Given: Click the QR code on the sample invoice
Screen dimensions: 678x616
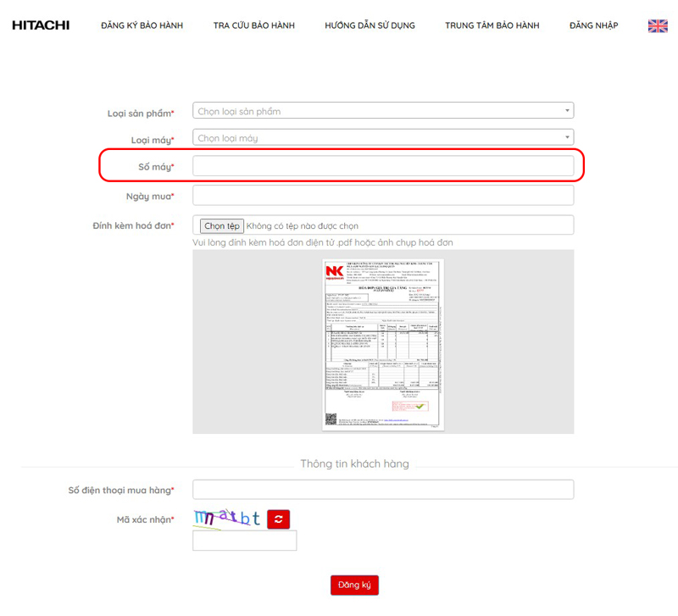Looking at the screenshot, I should coord(331,419).
